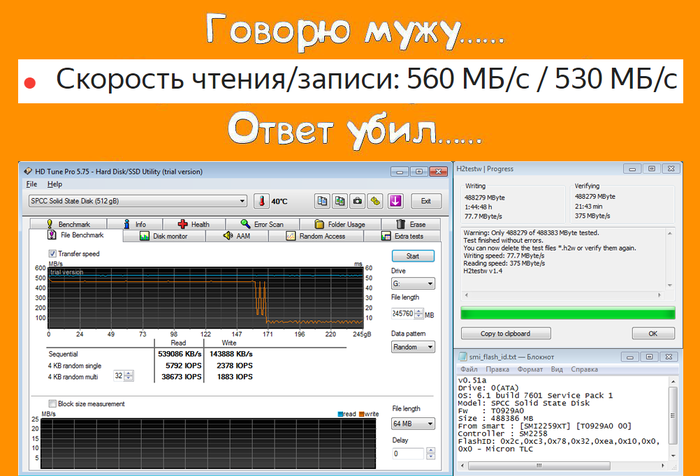Switch to the Health tab
This screenshot has width=700, height=476.
194,224
